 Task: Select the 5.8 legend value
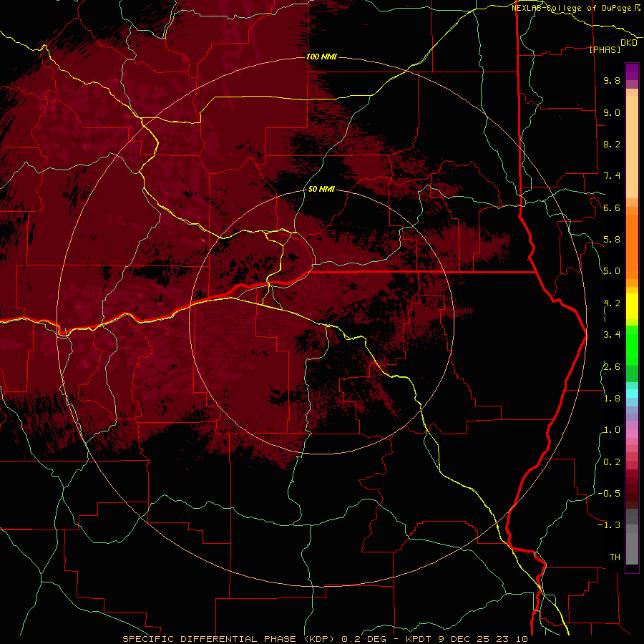click(x=612, y=240)
